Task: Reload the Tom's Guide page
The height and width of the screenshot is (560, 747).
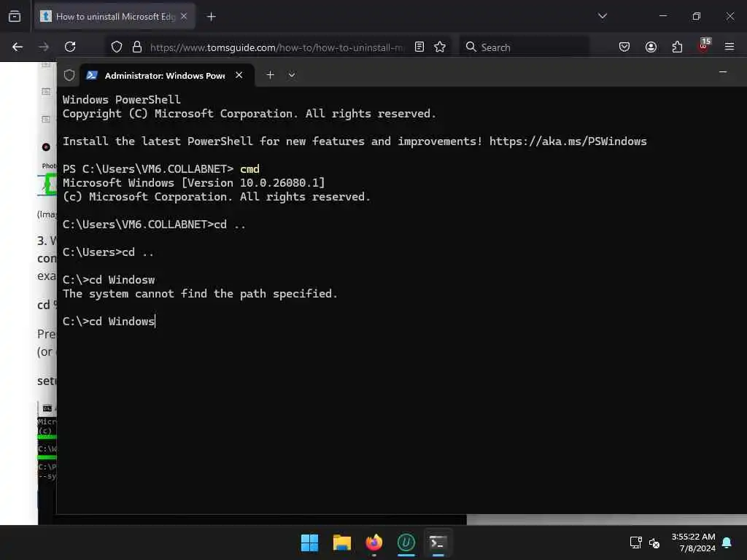Action: (x=70, y=47)
